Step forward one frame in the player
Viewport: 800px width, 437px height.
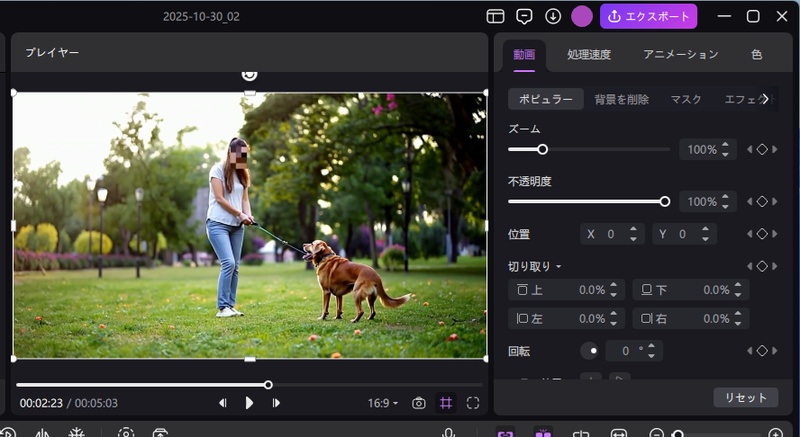276,403
